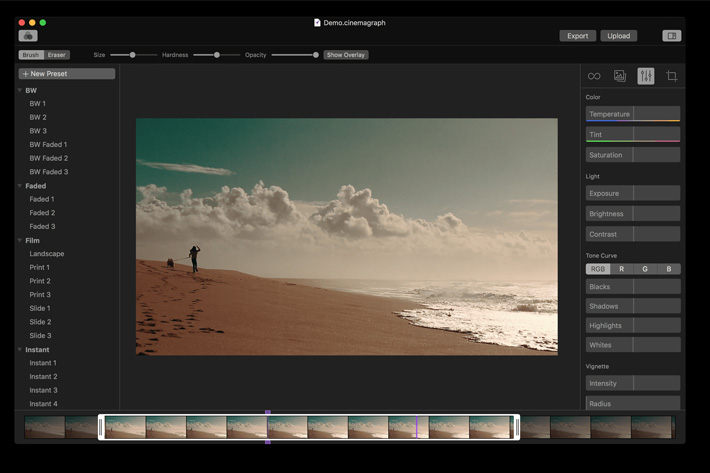Apply the Slide 3 preset
710x473 pixels.
[40, 335]
